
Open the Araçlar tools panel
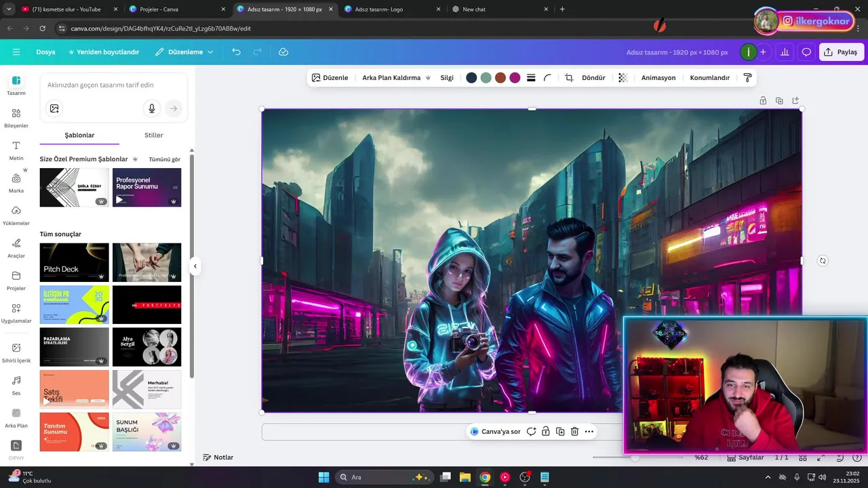tap(16, 247)
